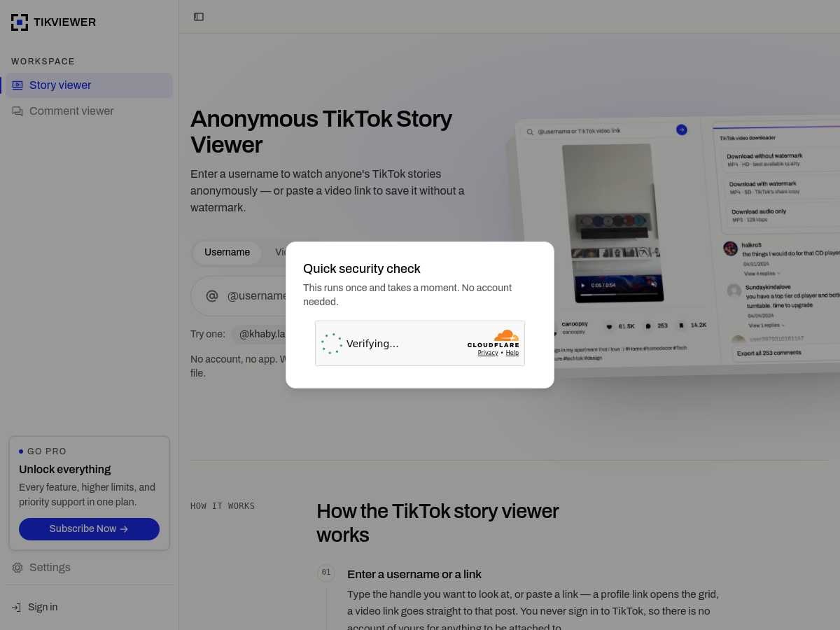Click the blue arrow submit icon in preview
Image resolution: width=840 pixels, height=630 pixels.
click(681, 129)
